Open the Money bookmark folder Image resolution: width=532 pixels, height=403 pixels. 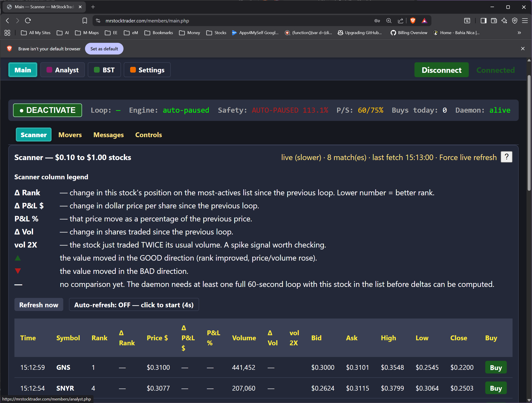point(190,33)
